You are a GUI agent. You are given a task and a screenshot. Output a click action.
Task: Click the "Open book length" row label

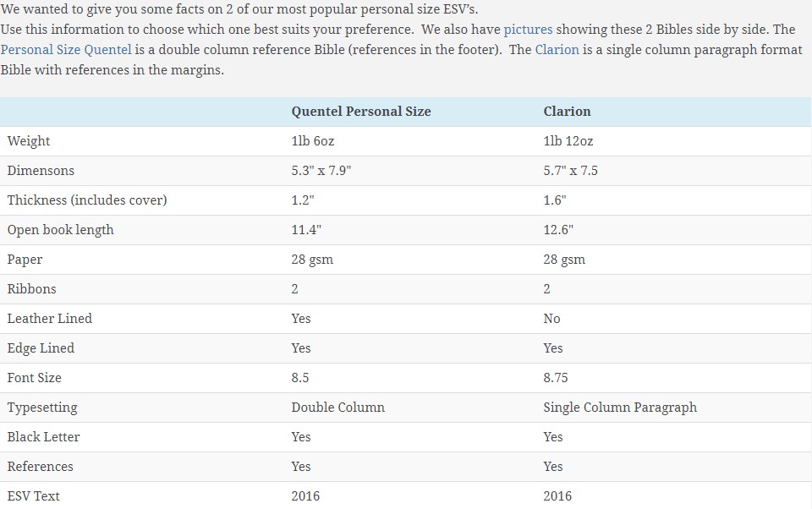coord(60,230)
